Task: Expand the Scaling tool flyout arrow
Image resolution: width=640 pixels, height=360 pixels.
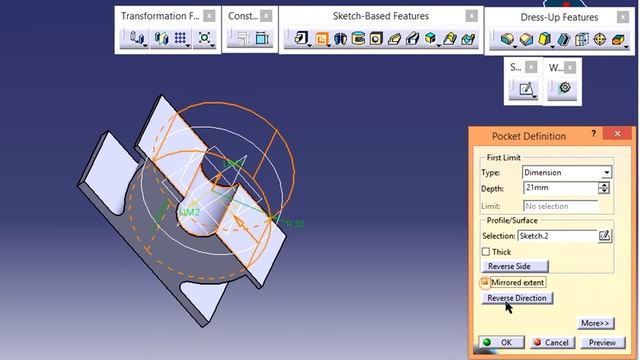Action: point(213,46)
